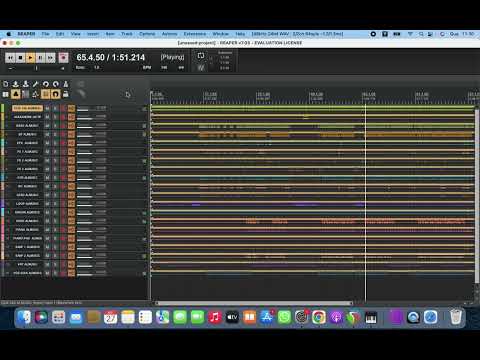The image size is (480, 360).
Task: Toggle ripple editing in the toolbar
Action: 26,94
